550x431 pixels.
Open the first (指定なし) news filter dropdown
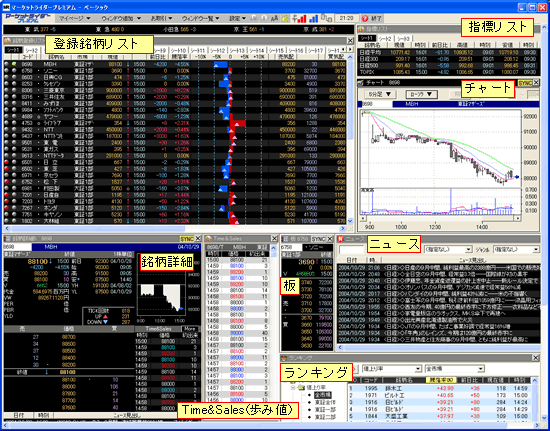pyautogui.click(x=448, y=250)
